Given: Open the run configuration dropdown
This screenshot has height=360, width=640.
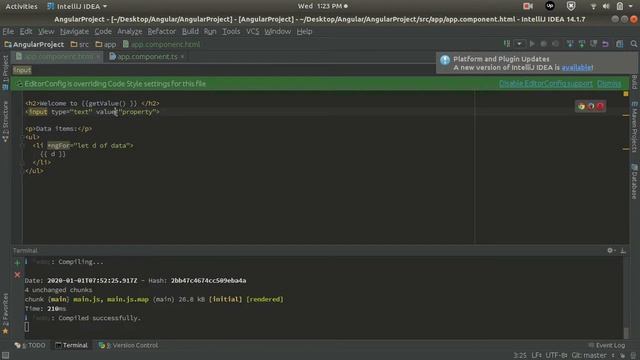Looking at the screenshot, I should 519,44.
